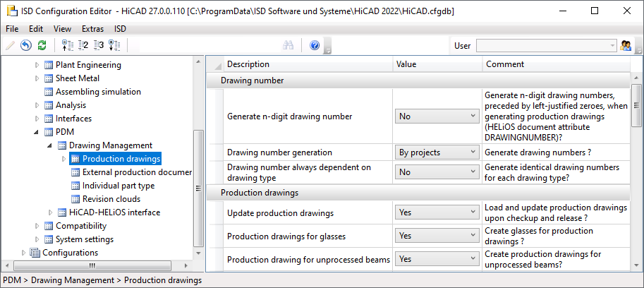Open the Edit menu

pyautogui.click(x=36, y=29)
